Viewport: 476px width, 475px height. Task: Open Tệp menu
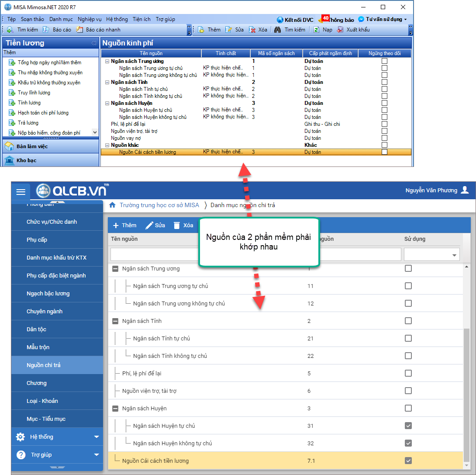point(11,19)
